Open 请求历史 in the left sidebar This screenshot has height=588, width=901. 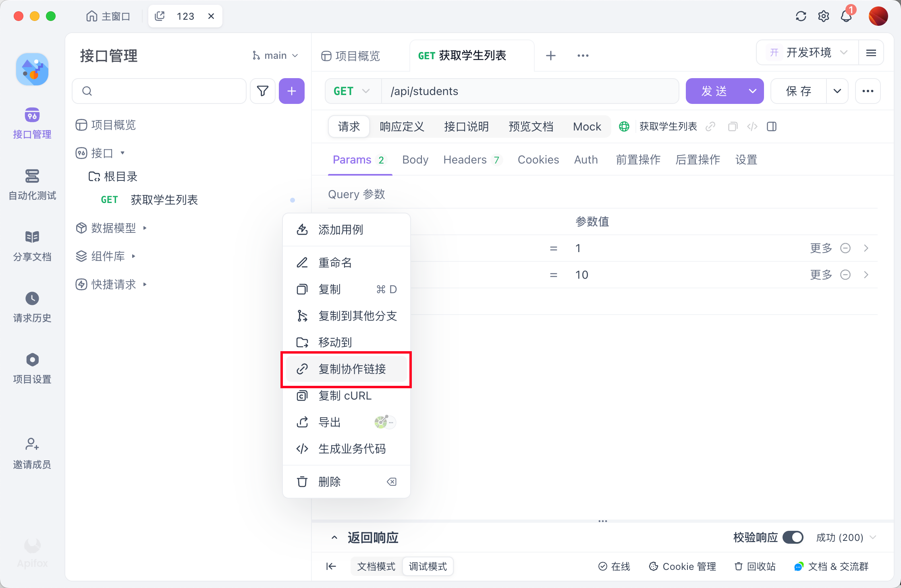[x=32, y=307]
